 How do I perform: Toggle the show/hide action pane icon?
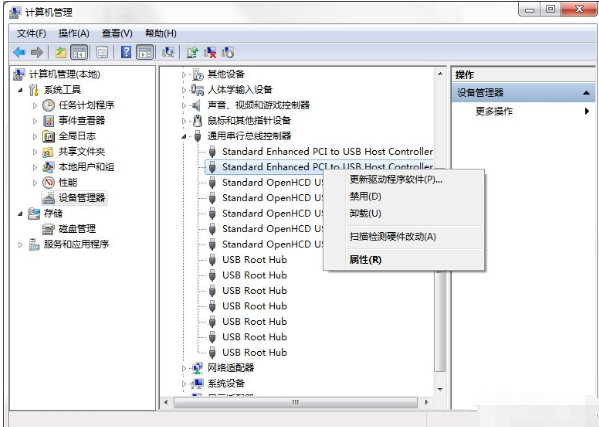click(x=145, y=52)
